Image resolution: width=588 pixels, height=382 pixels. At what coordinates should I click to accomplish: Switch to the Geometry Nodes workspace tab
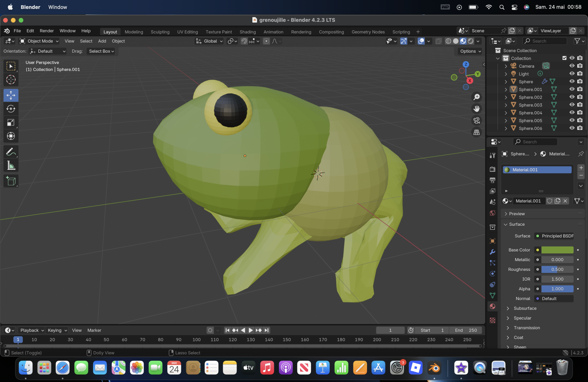pos(368,32)
